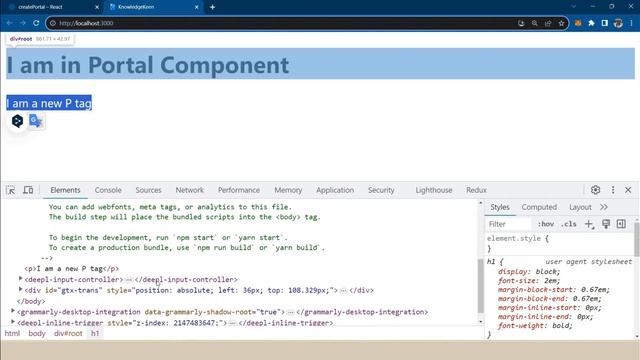This screenshot has height=360, width=640.
Task: Click the MetaMask fox extension icon
Action: point(578,23)
